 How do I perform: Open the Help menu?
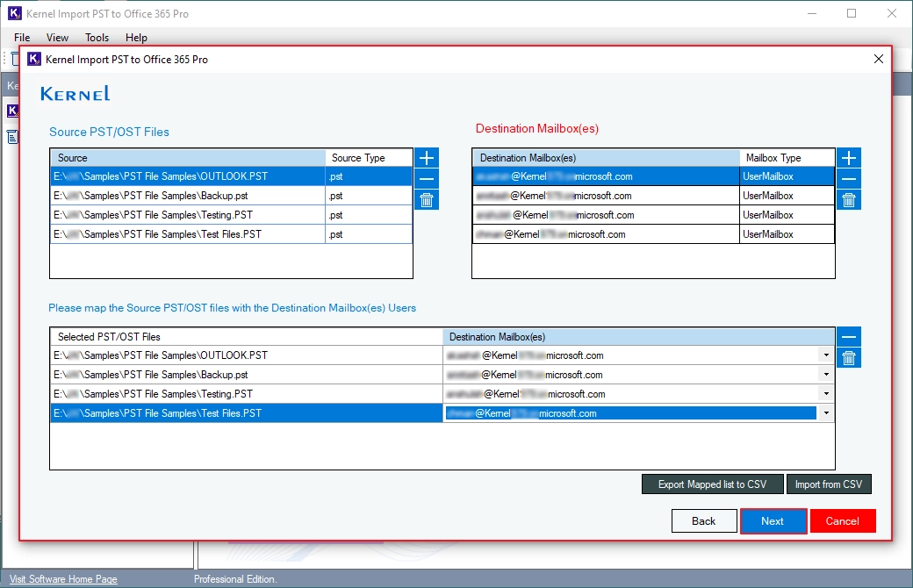click(136, 37)
